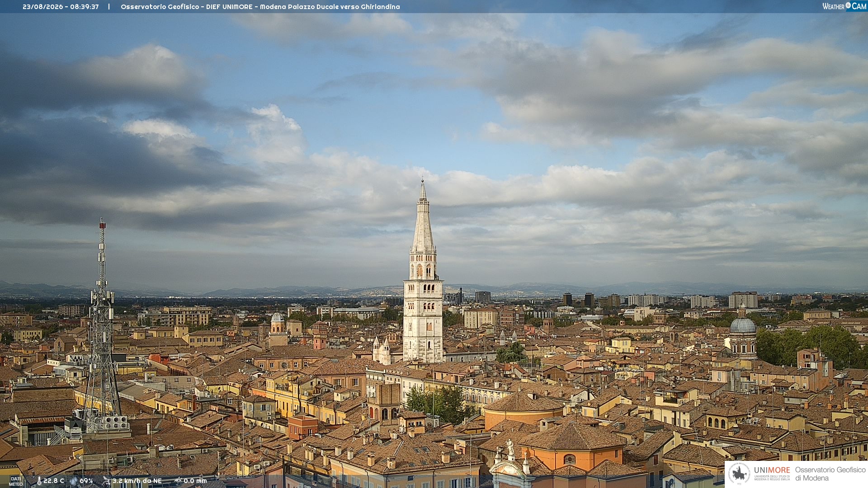Image resolution: width=868 pixels, height=488 pixels.
Task: Click the round orange building roof
Action: [x=524, y=403]
